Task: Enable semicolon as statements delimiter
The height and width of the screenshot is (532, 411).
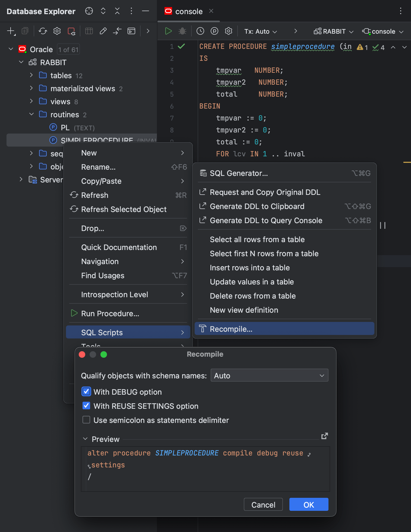Action: click(x=86, y=420)
